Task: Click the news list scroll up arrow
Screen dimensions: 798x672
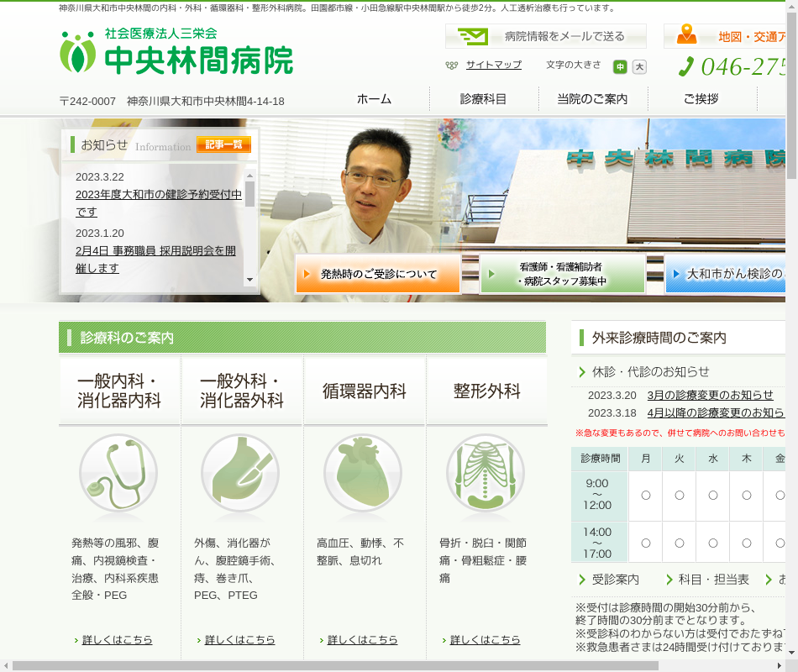Action: pos(249,176)
